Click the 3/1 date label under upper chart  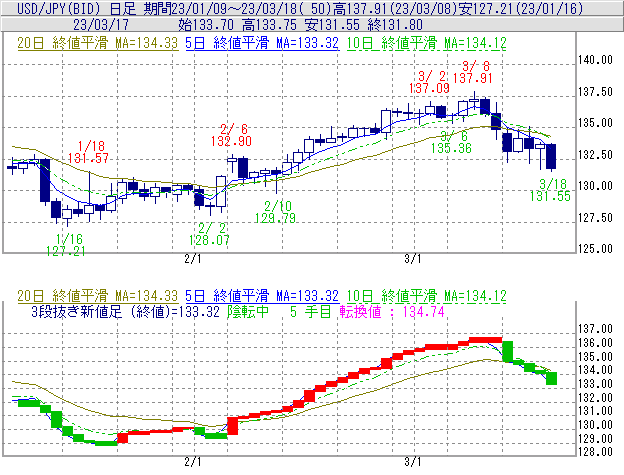click(413, 259)
